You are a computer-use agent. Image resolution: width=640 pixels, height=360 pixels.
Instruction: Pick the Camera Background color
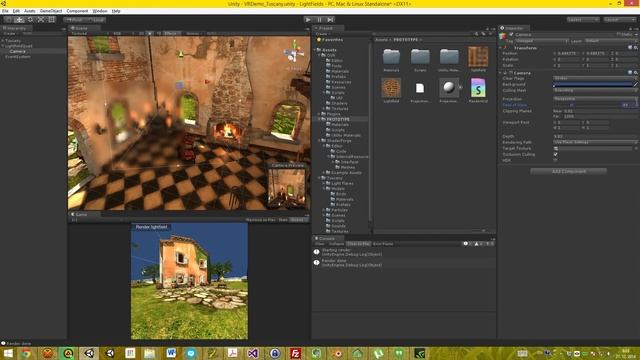pyautogui.click(x=592, y=84)
